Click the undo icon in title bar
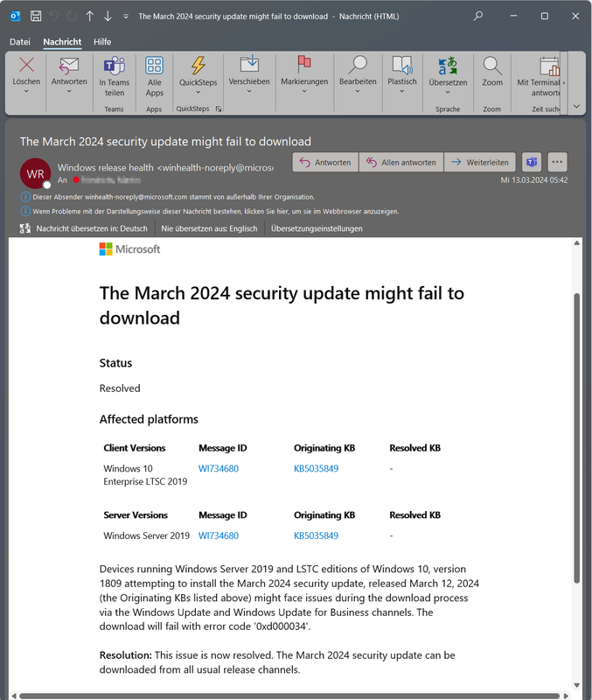 pos(54,16)
